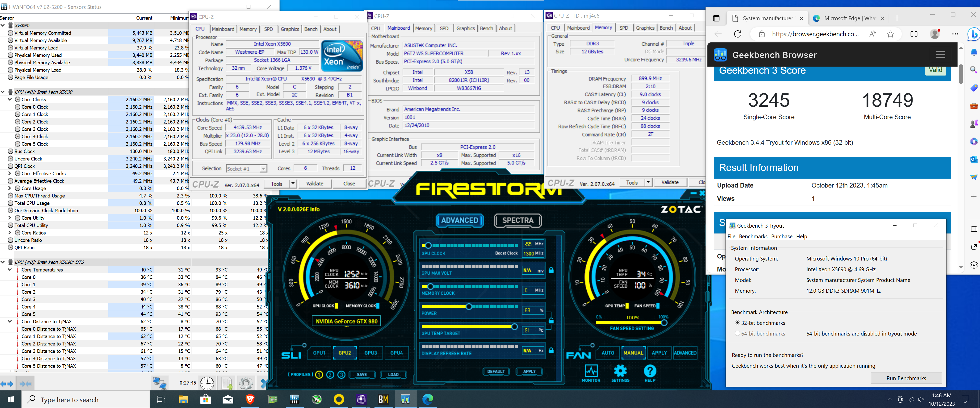Open Microsoft Store from taskbar
This screenshot has height=408, width=980.
tap(205, 399)
